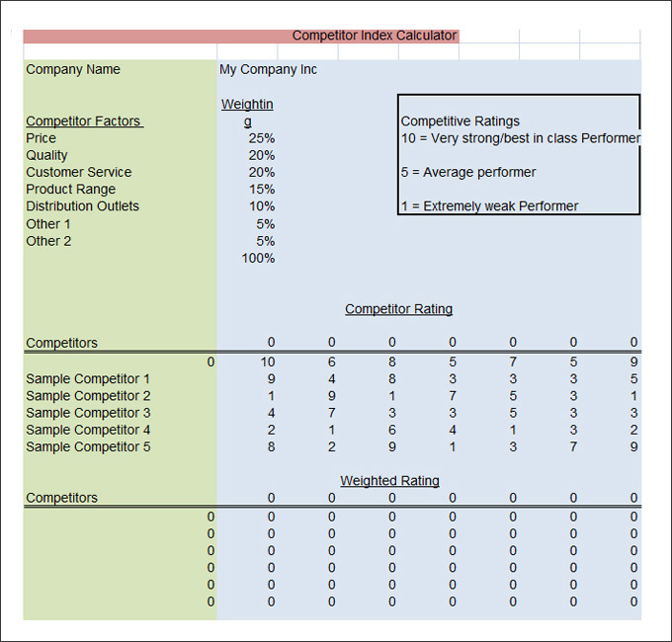Click the Other 2 factor label
672x642 pixels.
pyautogui.click(x=48, y=241)
